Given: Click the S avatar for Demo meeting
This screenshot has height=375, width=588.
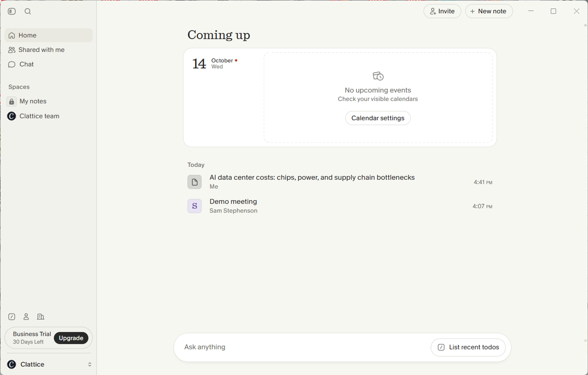Looking at the screenshot, I should 194,206.
